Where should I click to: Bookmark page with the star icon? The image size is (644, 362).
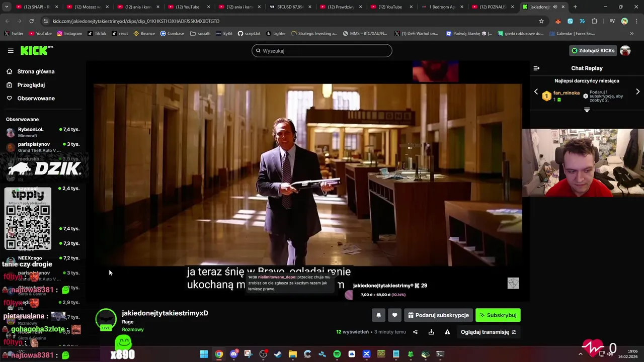click(541, 21)
